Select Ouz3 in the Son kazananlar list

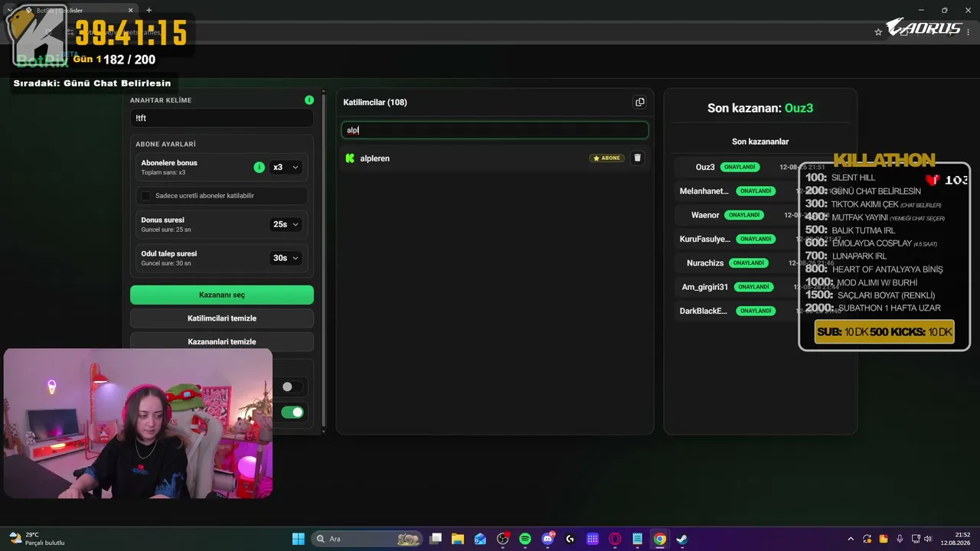click(x=705, y=167)
